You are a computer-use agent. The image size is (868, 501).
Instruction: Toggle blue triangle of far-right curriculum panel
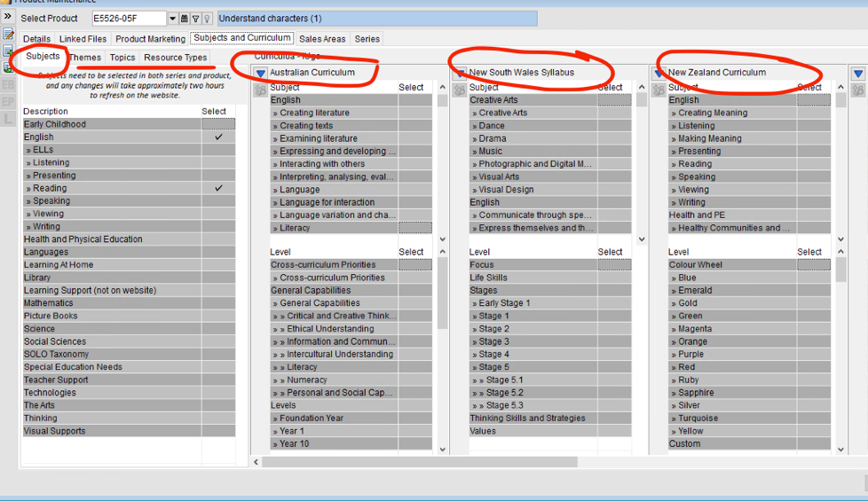tap(858, 73)
